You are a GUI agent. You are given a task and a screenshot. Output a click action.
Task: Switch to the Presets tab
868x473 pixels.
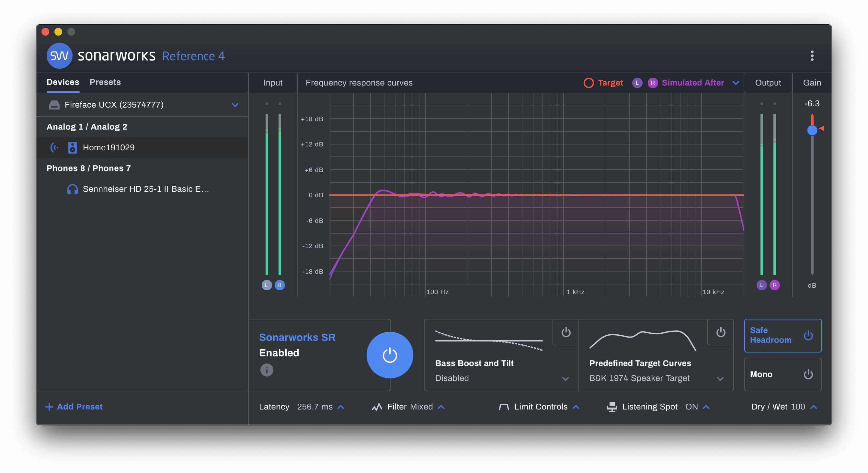[105, 82]
